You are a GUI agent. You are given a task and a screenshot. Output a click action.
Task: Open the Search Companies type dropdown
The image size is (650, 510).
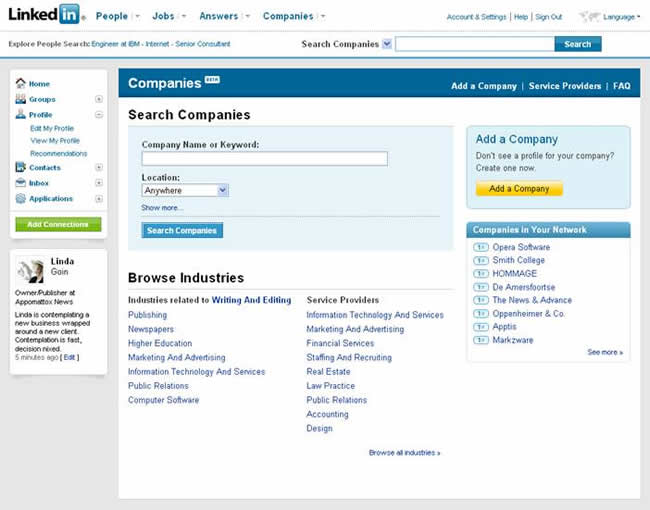click(x=387, y=44)
